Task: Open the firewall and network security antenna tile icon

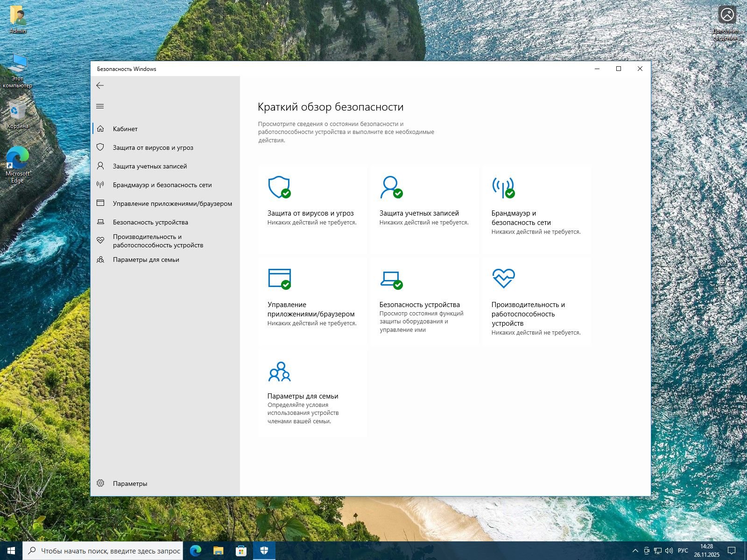Action: pos(503,187)
